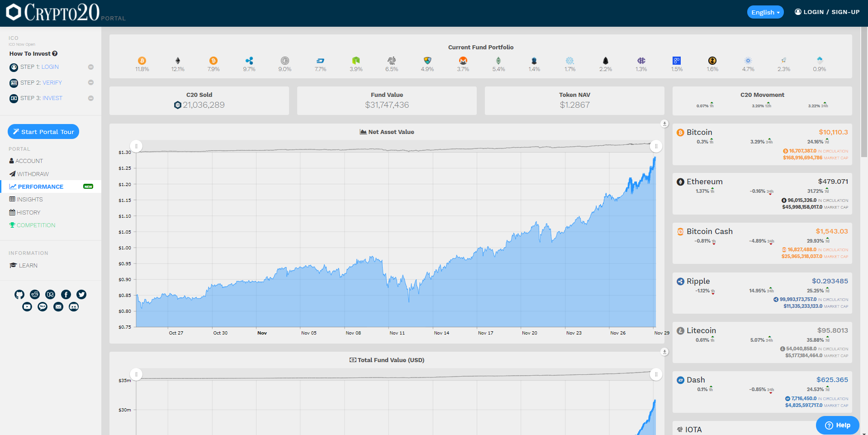
Task: Download the Net Asset Value chart
Action: point(664,124)
